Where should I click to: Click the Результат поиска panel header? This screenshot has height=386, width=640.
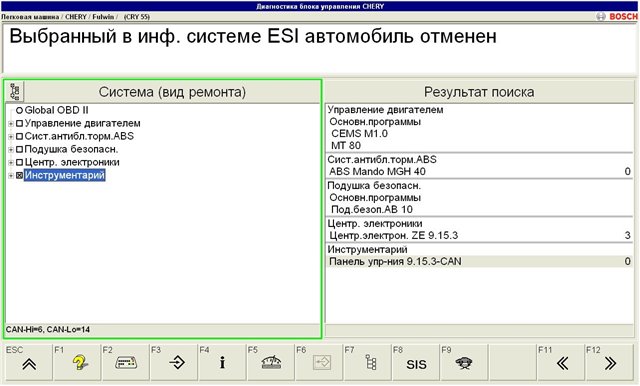coord(479,92)
